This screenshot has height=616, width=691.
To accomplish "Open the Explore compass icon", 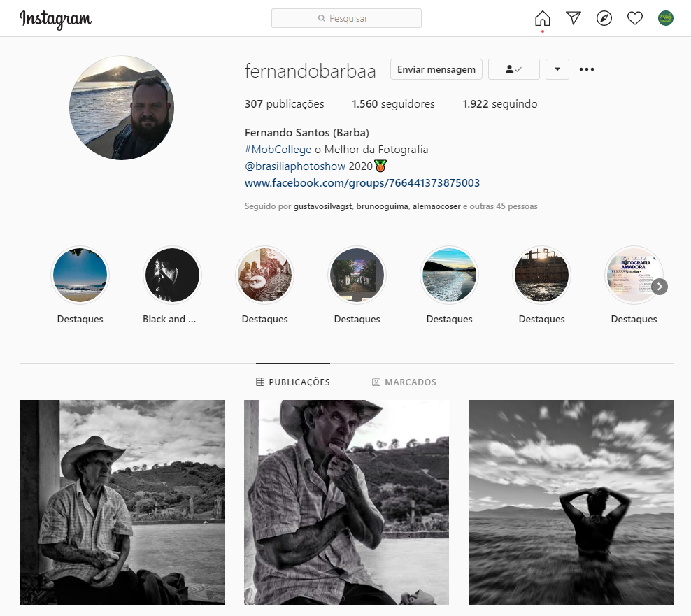I will [x=604, y=18].
